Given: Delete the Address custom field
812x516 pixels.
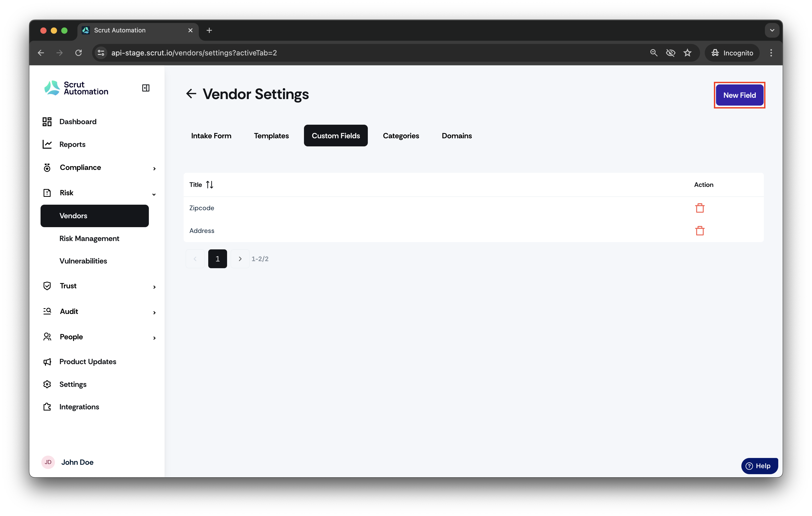Looking at the screenshot, I should coord(700,231).
